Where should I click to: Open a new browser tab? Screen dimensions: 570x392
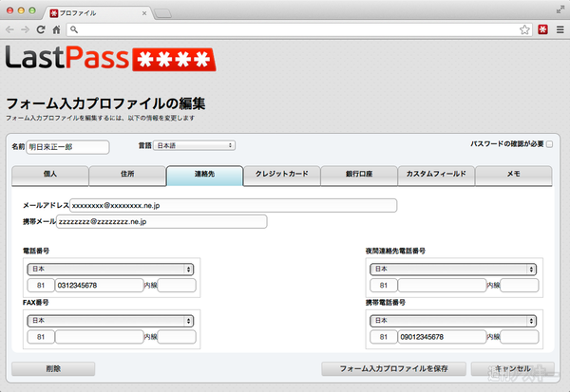162,13
